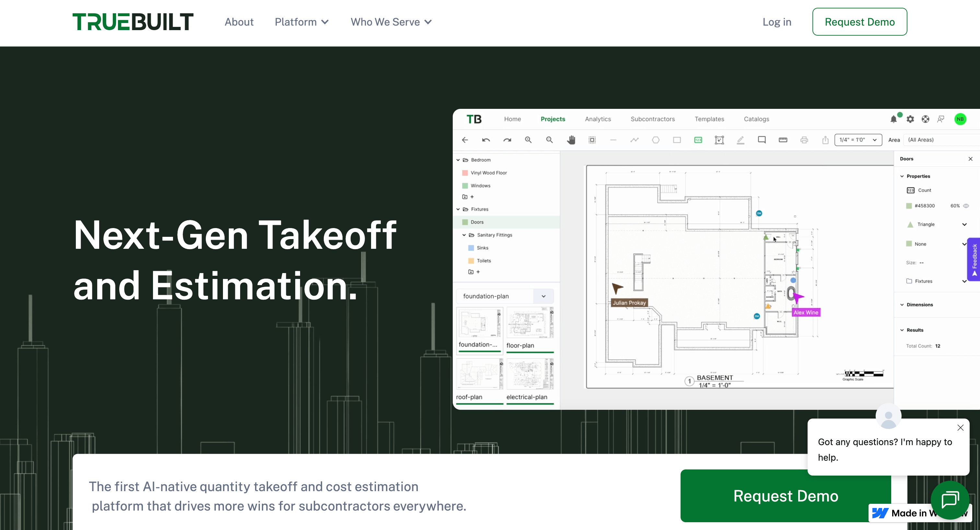This screenshot has width=980, height=530.
Task: Select the green count tool icon
Action: [x=698, y=140]
